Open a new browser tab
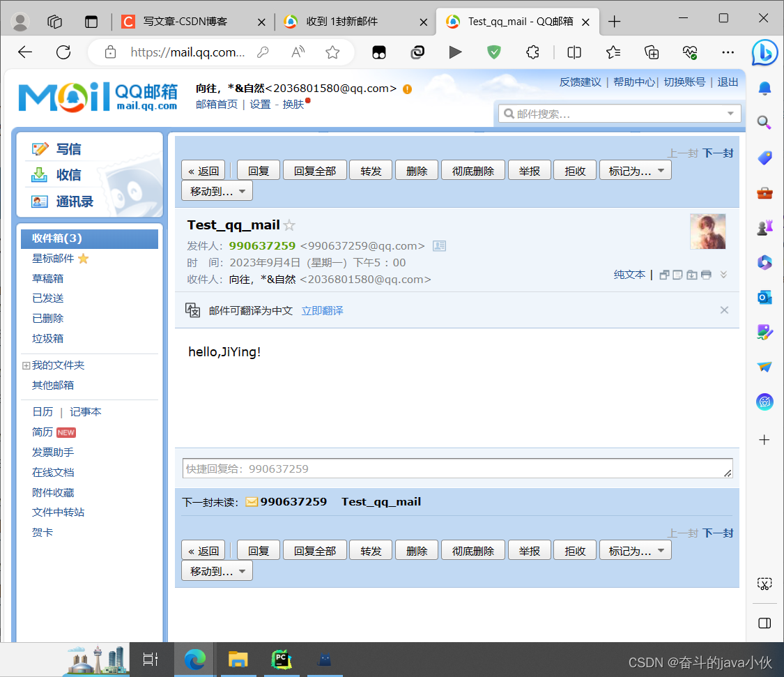 point(614,22)
